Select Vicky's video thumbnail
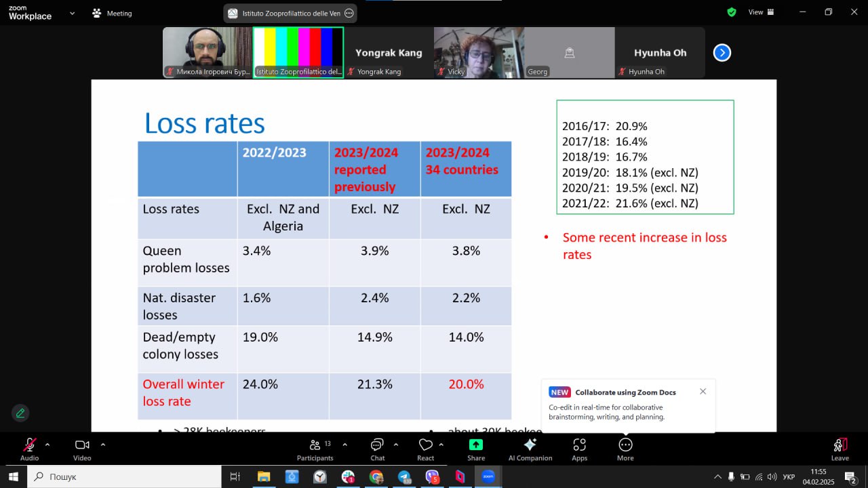This screenshot has height=488, width=868. click(479, 52)
